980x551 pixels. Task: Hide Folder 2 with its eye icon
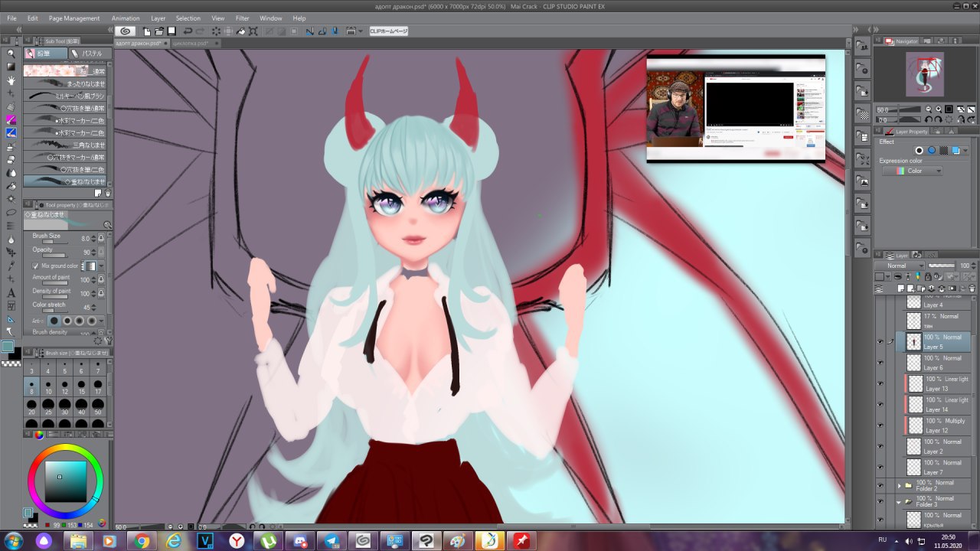click(x=880, y=485)
